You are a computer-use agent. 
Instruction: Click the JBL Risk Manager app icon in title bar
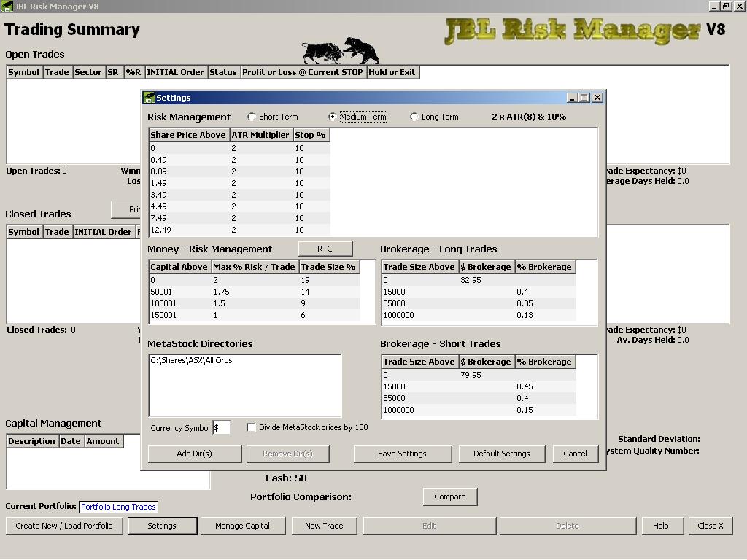[7, 6]
